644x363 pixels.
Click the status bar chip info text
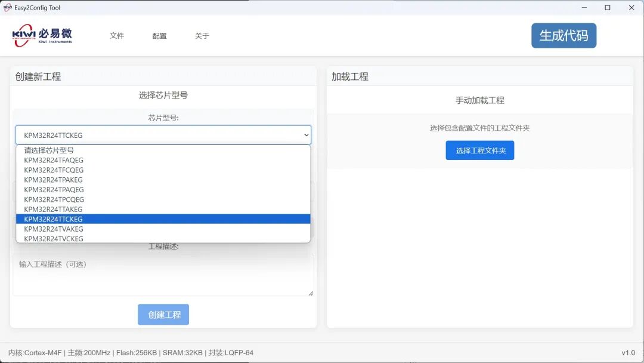(131, 353)
